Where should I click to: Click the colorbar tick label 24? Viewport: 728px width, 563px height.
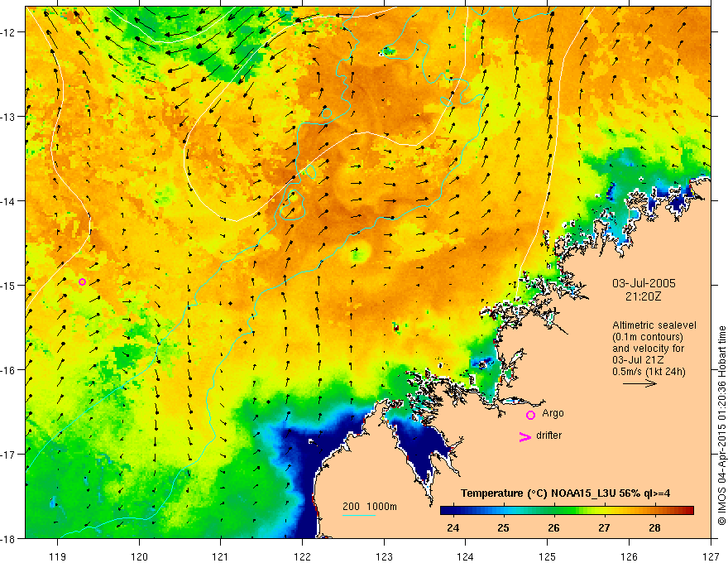tap(453, 527)
